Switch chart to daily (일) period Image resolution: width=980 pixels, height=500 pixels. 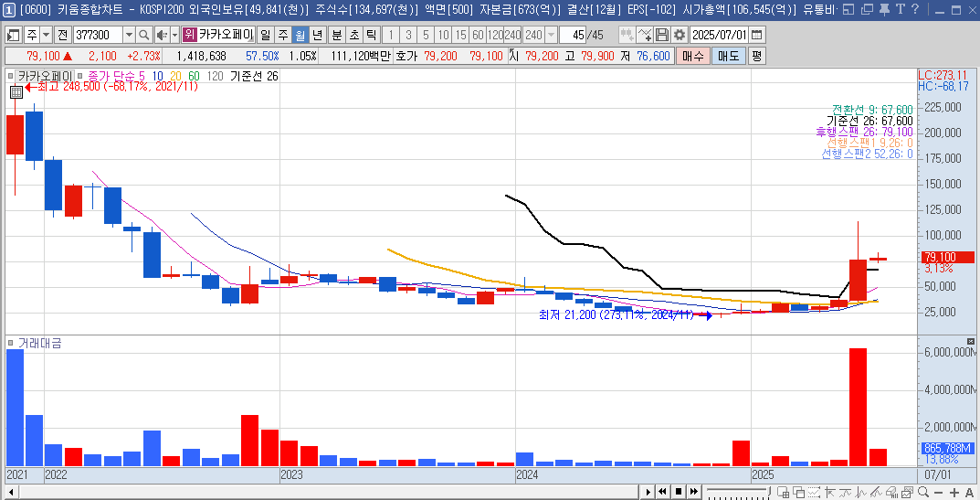coord(266,35)
